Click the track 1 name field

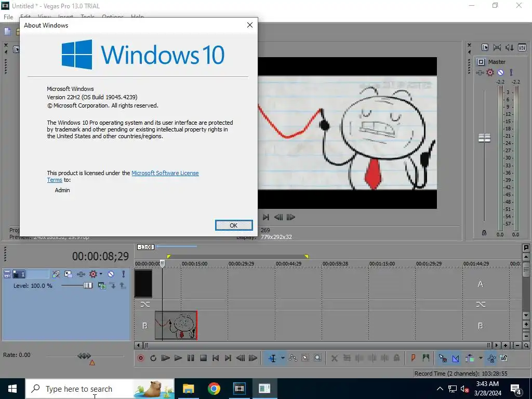click(38, 274)
